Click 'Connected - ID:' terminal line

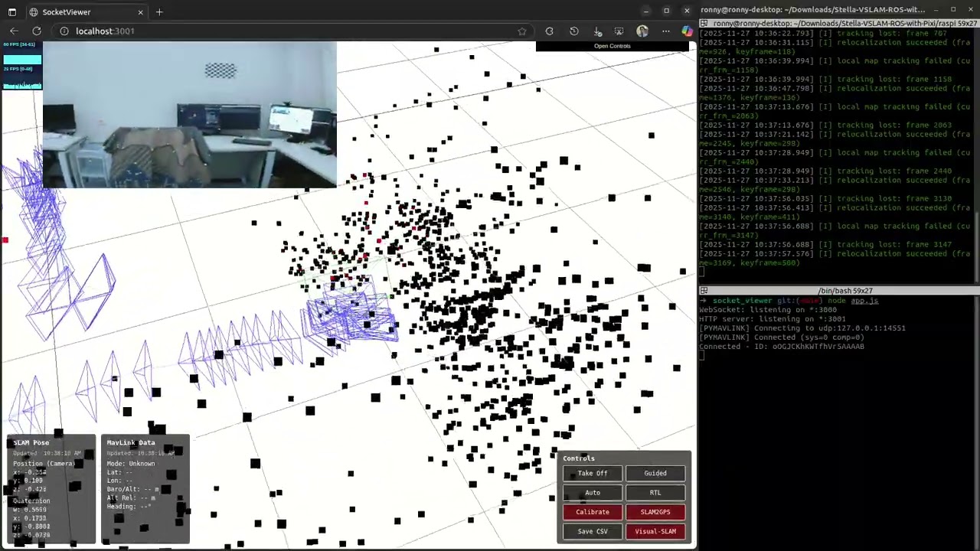[x=782, y=347]
